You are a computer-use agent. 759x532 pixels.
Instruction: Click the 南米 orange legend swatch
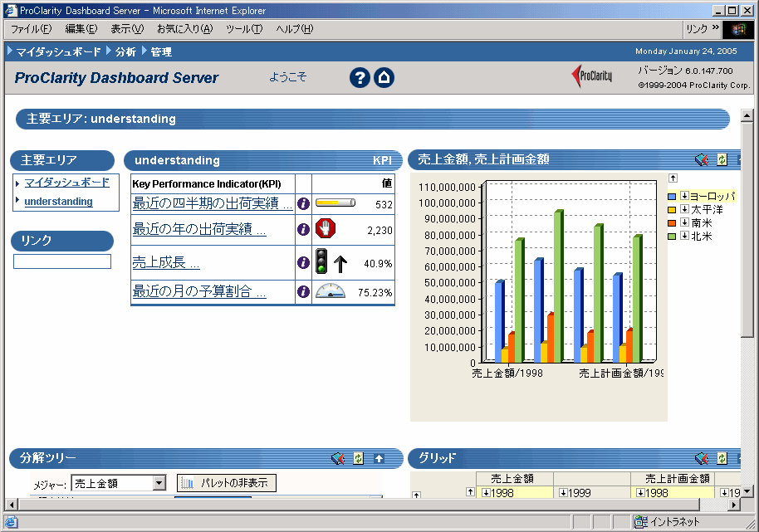coord(672,223)
